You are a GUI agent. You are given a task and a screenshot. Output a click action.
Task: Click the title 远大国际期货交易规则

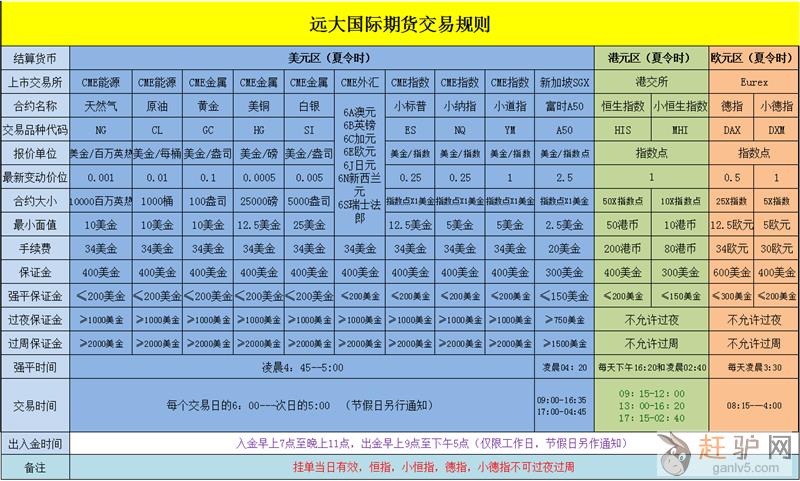400,22
